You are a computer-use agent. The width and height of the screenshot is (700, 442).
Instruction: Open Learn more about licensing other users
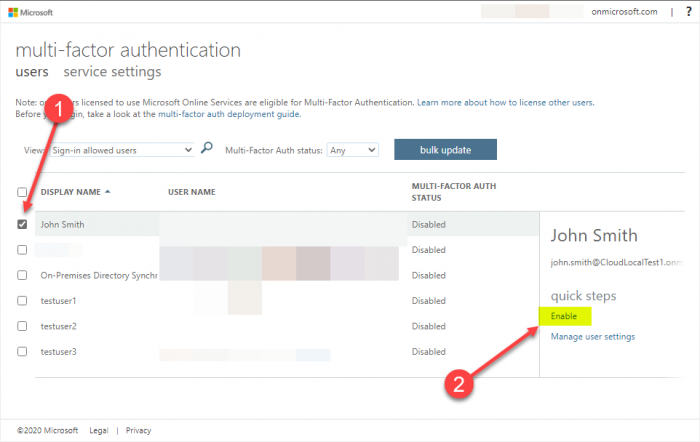(x=505, y=102)
